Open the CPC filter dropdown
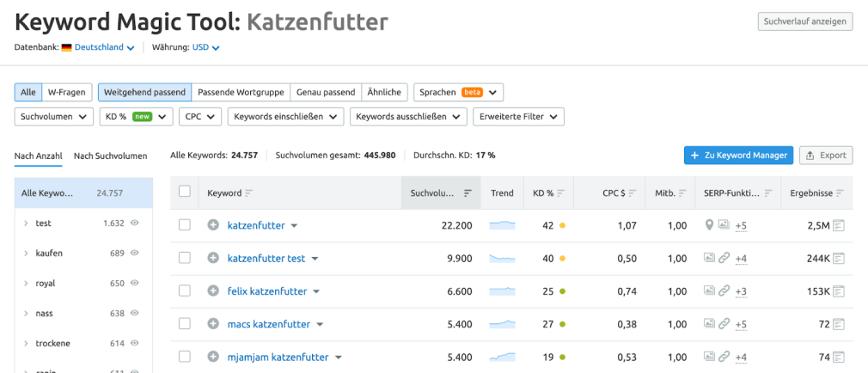The image size is (868, 373). coord(200,117)
